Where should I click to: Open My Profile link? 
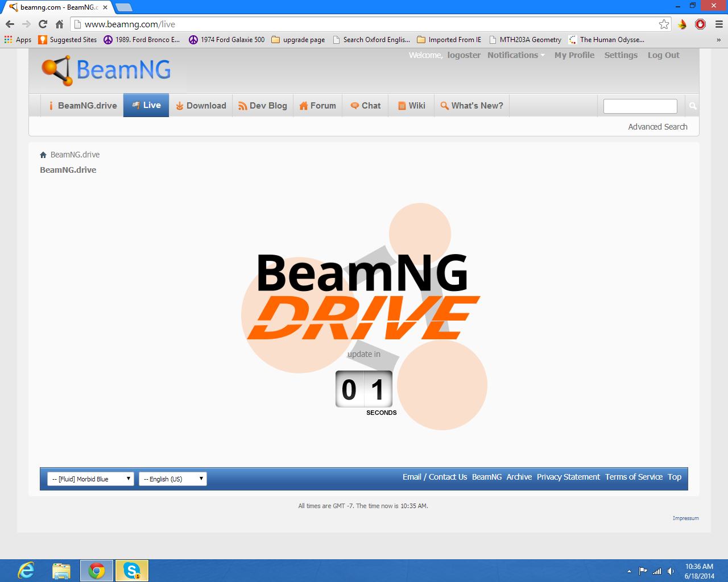click(574, 55)
